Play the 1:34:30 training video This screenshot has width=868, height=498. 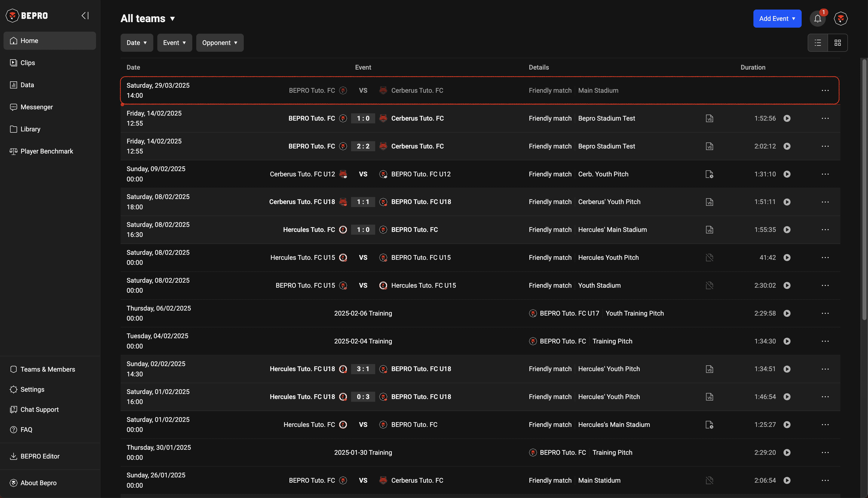(x=787, y=341)
